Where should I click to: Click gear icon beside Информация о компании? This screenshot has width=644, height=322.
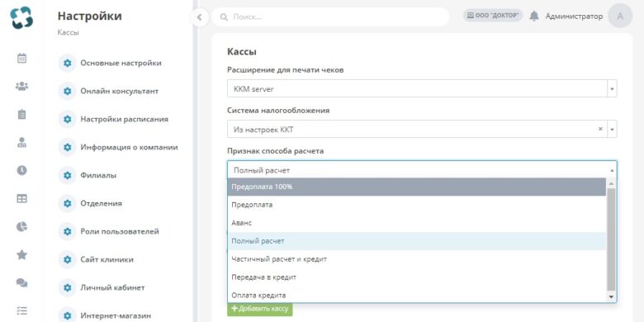tap(68, 147)
